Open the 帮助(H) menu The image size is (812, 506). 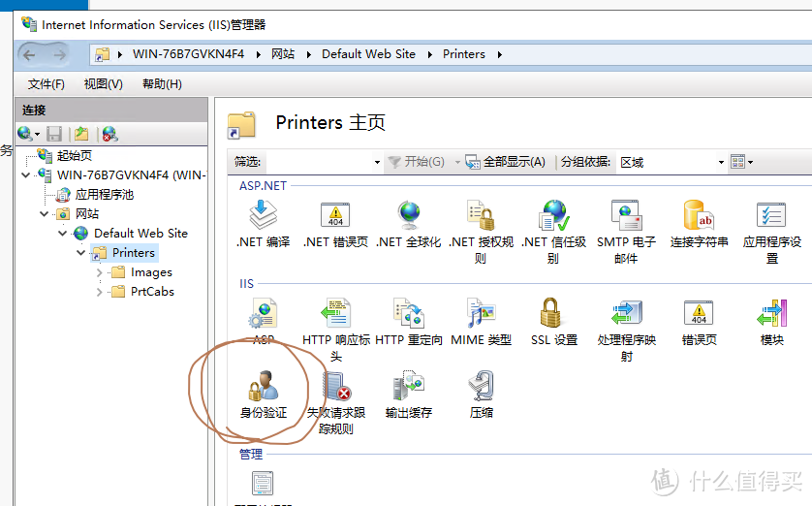click(162, 84)
